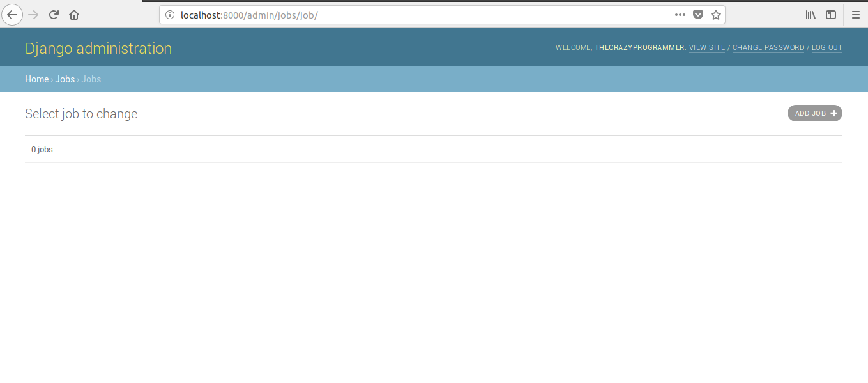Screen dimensions: 868x383
Task: Bookmark this page with the star icon
Action: tap(716, 15)
